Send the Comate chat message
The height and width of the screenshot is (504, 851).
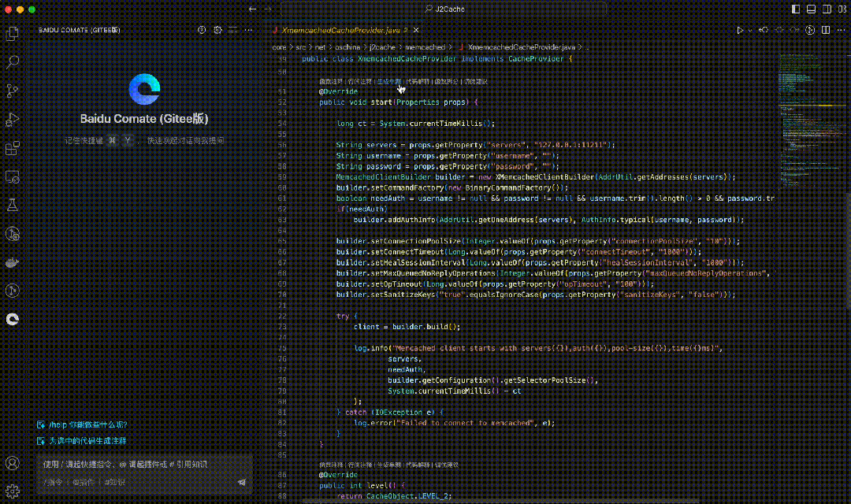coord(242,482)
